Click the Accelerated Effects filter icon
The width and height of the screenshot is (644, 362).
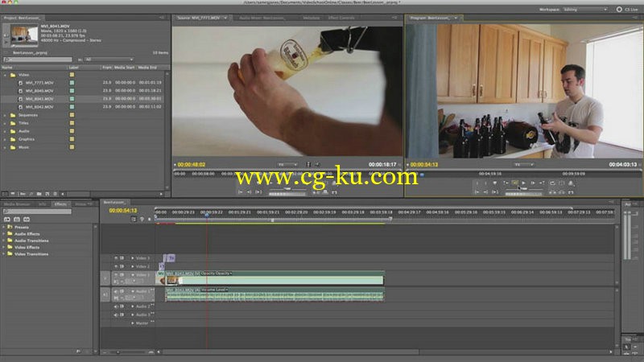(x=7, y=220)
